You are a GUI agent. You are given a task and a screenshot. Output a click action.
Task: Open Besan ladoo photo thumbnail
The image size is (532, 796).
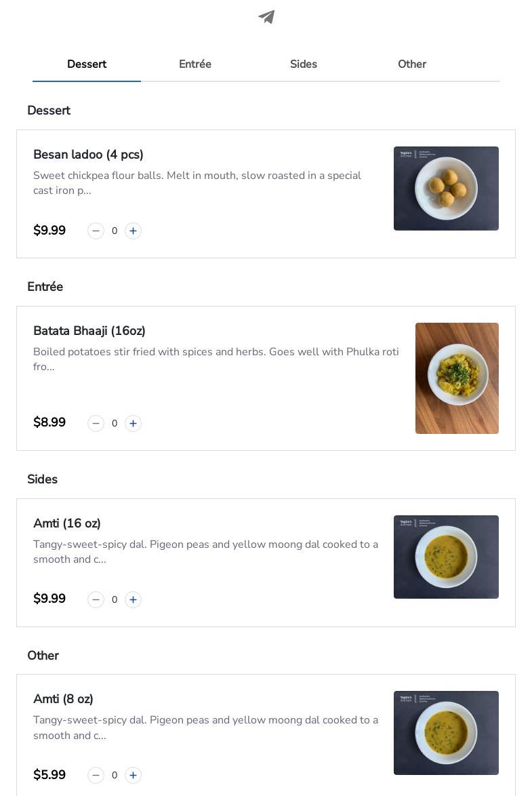pos(446,188)
